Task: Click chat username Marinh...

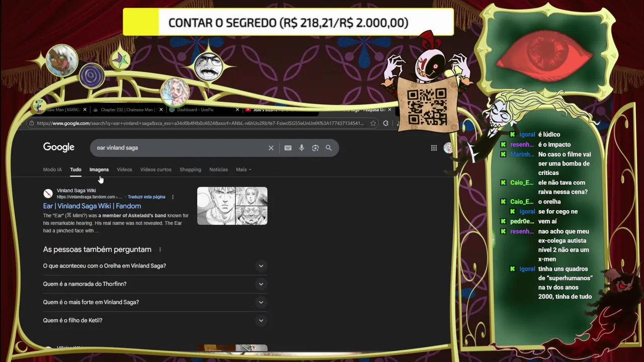Action: pos(522,154)
